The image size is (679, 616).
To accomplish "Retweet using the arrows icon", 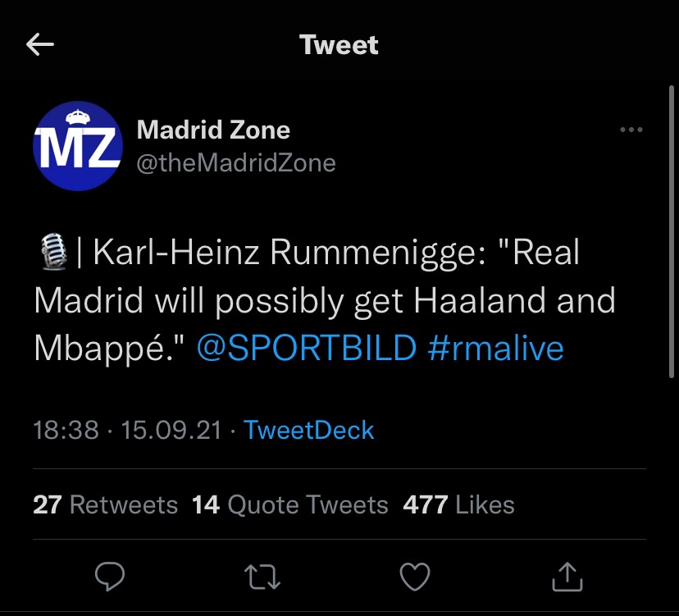I will pos(263,578).
